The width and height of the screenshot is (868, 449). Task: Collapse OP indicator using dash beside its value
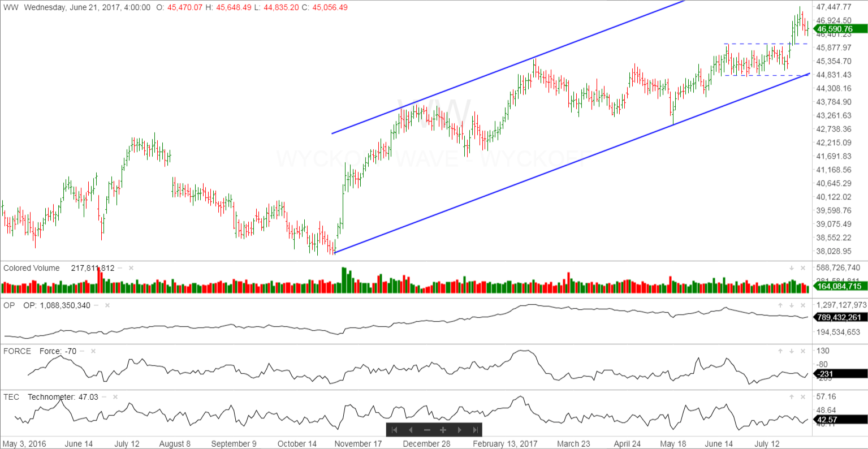(96, 305)
